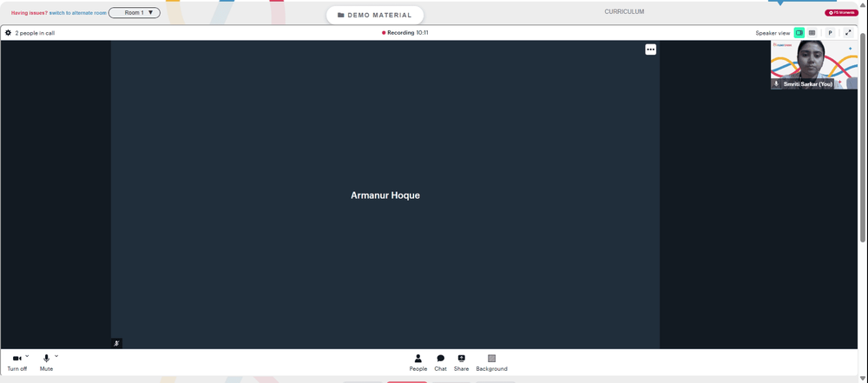
Task: Switch to speaker view layout
Action: pyautogui.click(x=799, y=33)
